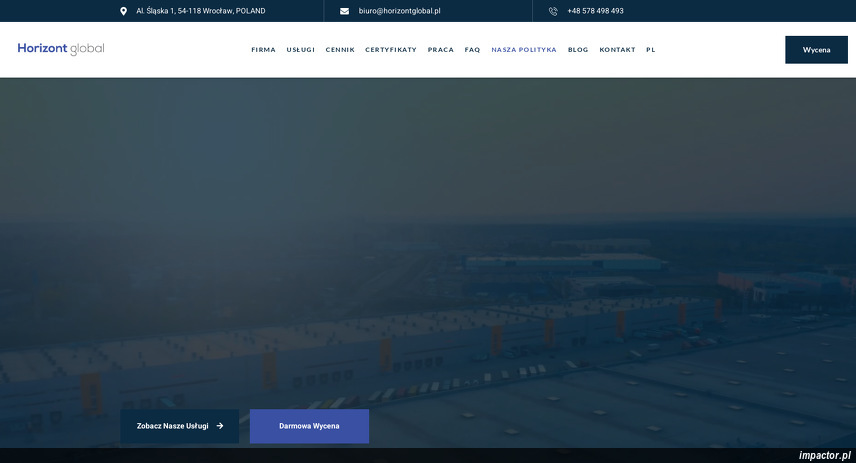Image resolution: width=856 pixels, height=463 pixels.
Task: Go to the Kontakt page
Action: 617,49
